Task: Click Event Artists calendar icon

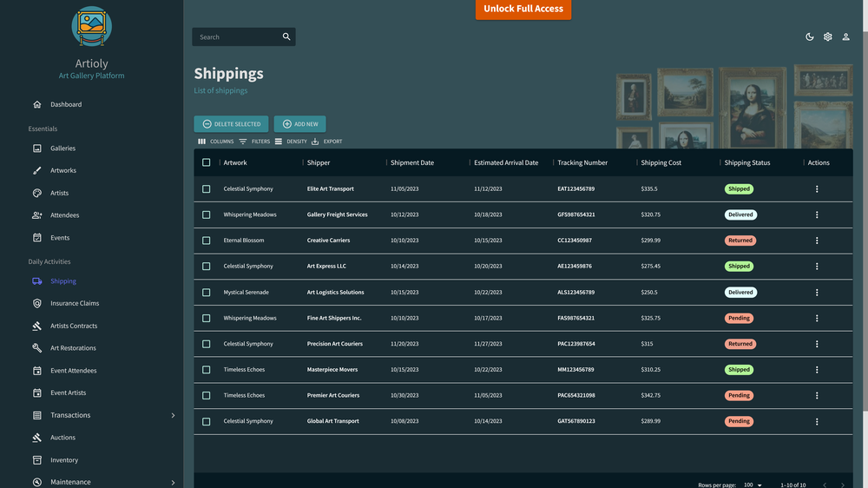Action: pos(37,392)
